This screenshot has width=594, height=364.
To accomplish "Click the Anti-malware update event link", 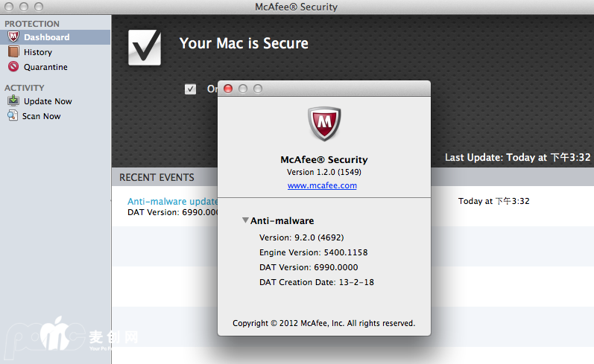I will tap(173, 201).
